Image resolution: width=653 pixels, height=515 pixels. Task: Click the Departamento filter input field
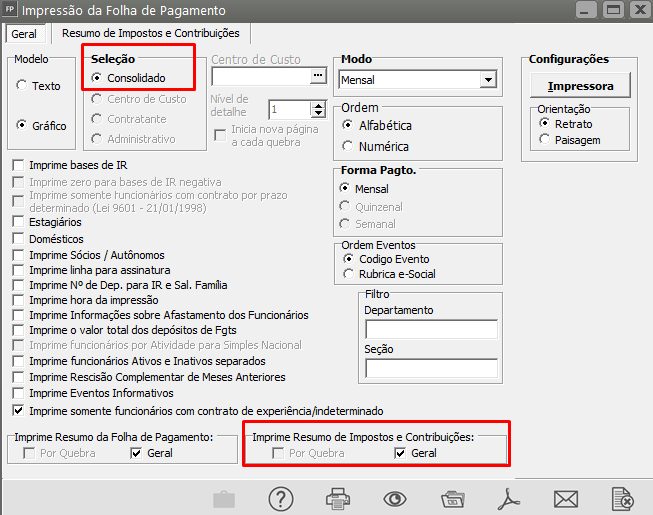pos(431,329)
